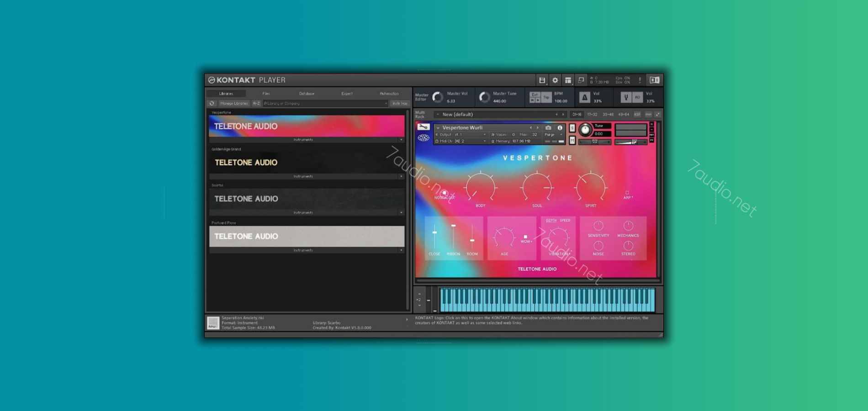
Task: Open Scarbo Instruments bar
Action: pyautogui.click(x=303, y=213)
